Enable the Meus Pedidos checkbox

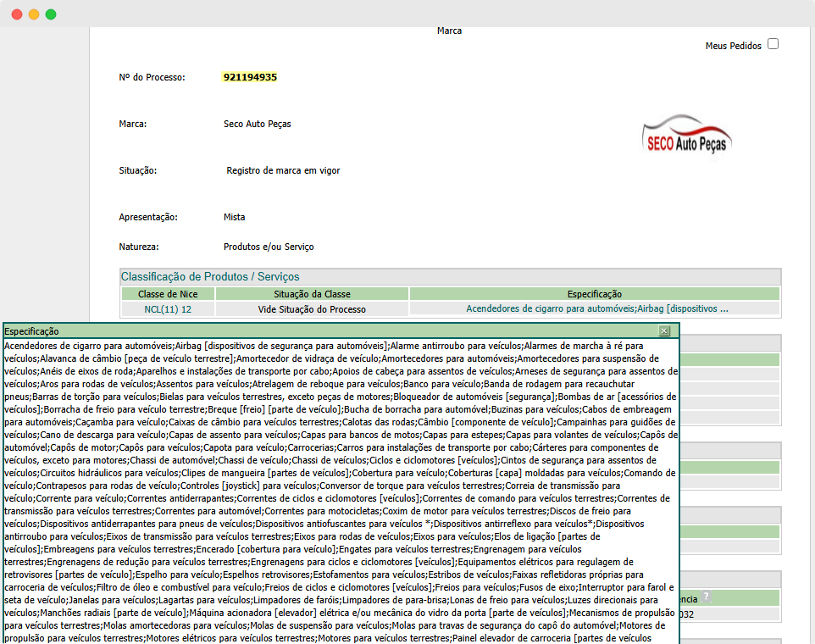(x=773, y=44)
